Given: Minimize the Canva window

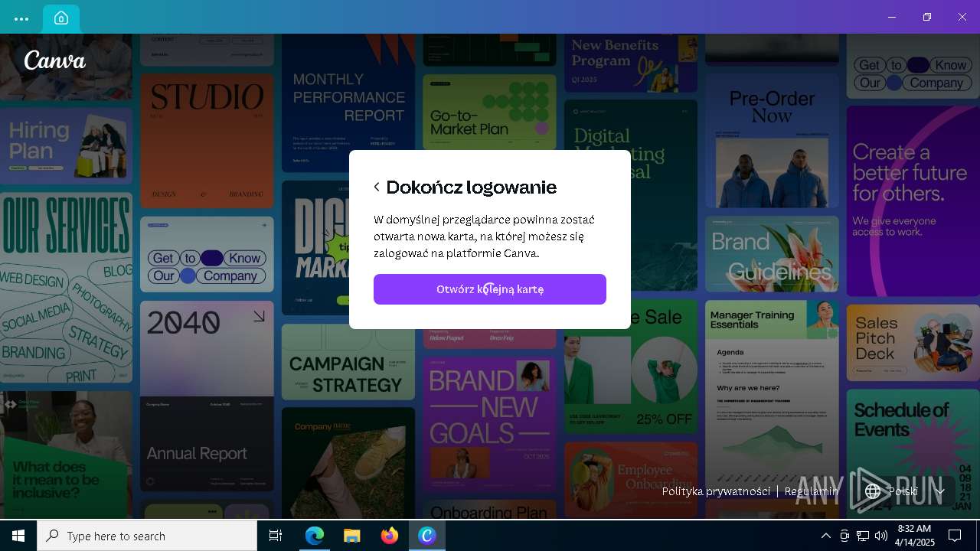Looking at the screenshot, I should (x=892, y=17).
